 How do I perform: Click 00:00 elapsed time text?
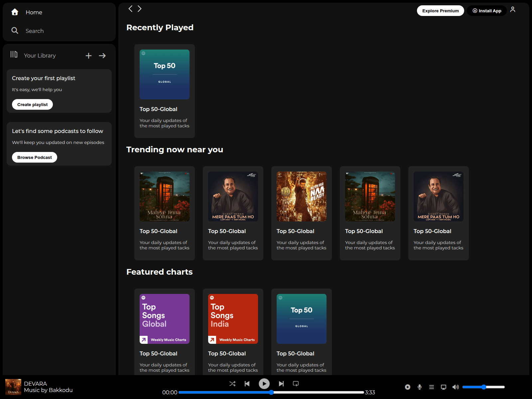tap(170, 392)
